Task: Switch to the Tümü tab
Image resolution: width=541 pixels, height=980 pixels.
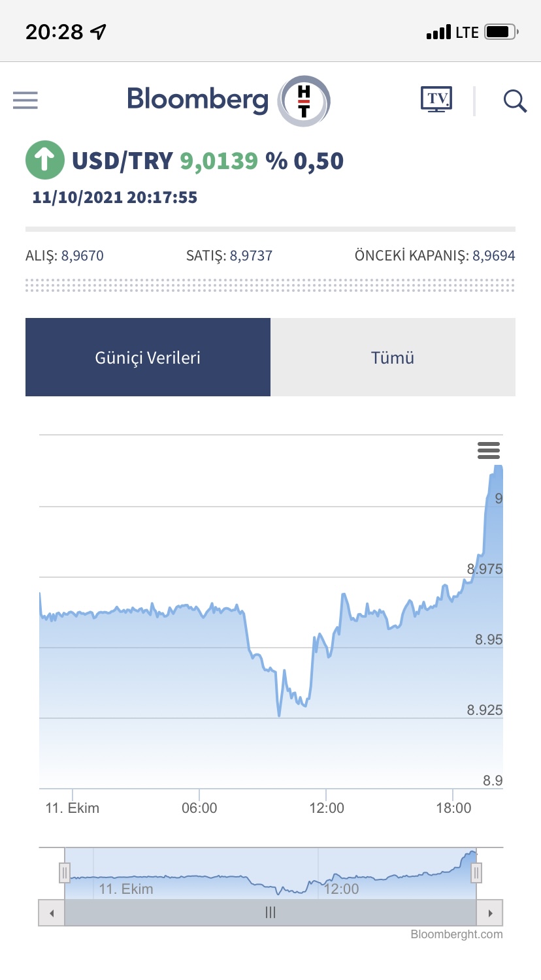Action: tap(393, 357)
